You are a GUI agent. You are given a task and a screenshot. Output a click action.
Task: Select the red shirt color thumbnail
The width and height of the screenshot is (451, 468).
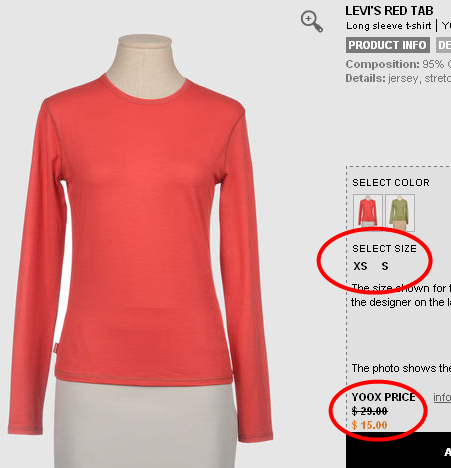(368, 212)
